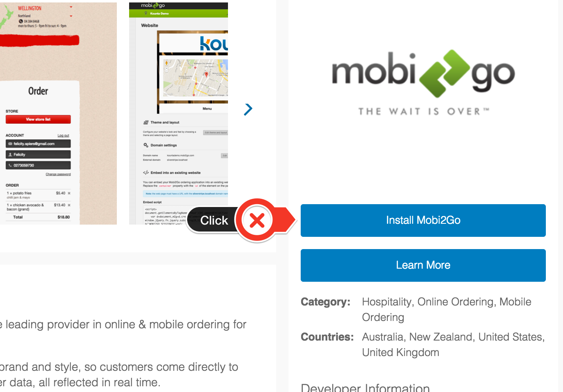Screen dimensions: 563x392
Task: Click the phone icon beside 04 384 8468
Action: tap(21, 21)
